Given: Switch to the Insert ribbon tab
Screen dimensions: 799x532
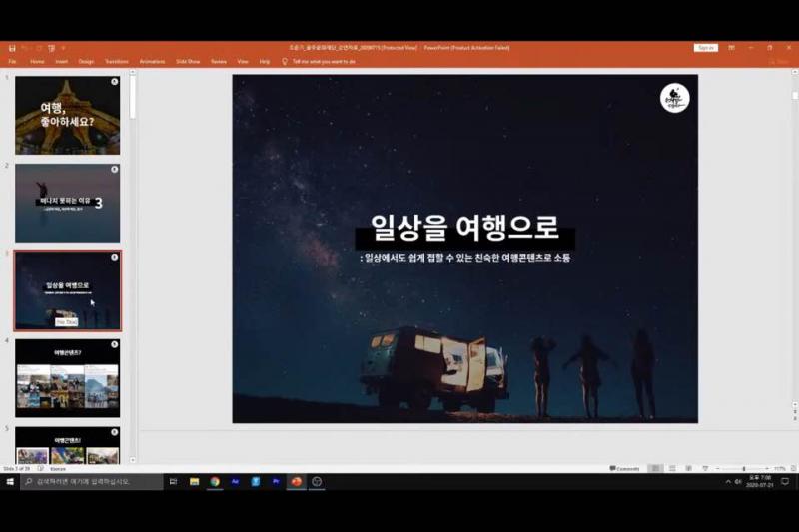Looking at the screenshot, I should [x=61, y=61].
